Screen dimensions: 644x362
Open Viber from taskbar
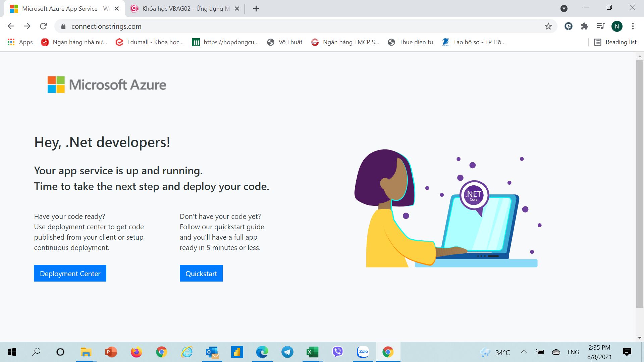[x=338, y=352]
